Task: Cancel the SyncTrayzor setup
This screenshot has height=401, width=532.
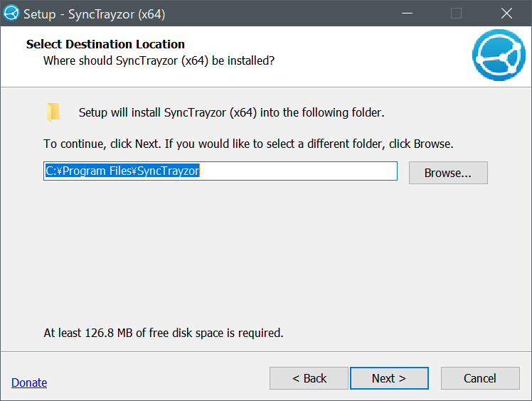Action: (479, 378)
